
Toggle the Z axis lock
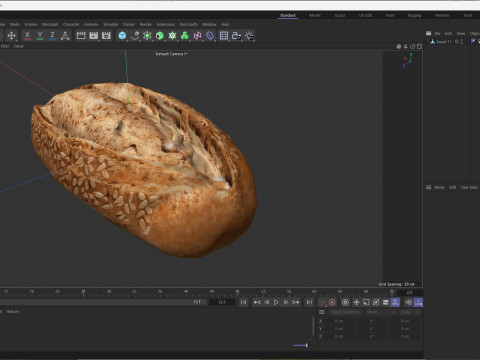[x=52, y=35]
